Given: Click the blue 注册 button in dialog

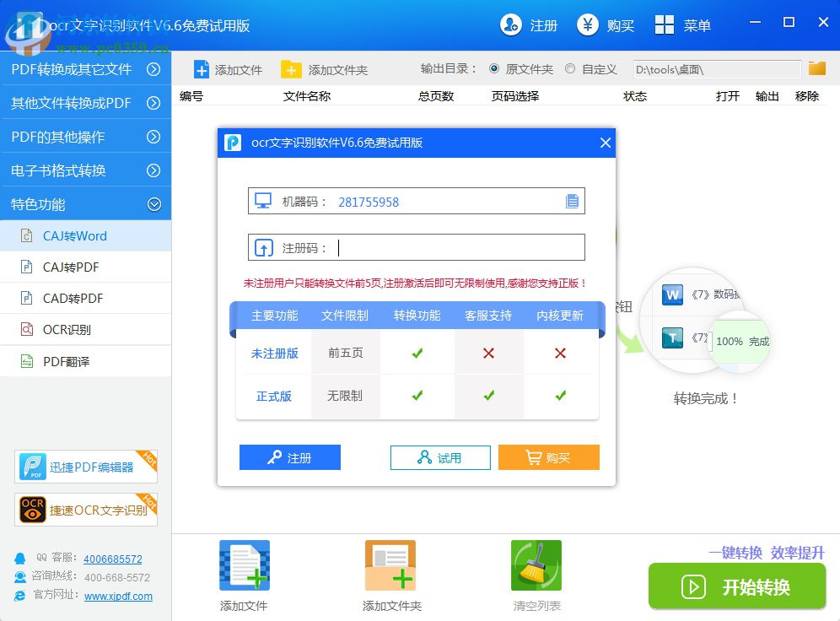Looking at the screenshot, I should 290,457.
